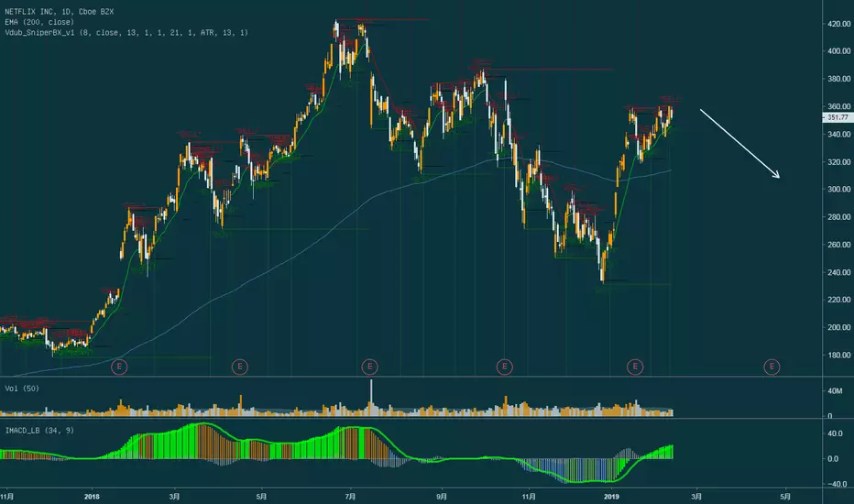Click the 40.0 MACD axis label
Viewport: 854px width, 504px height.
tap(835, 434)
